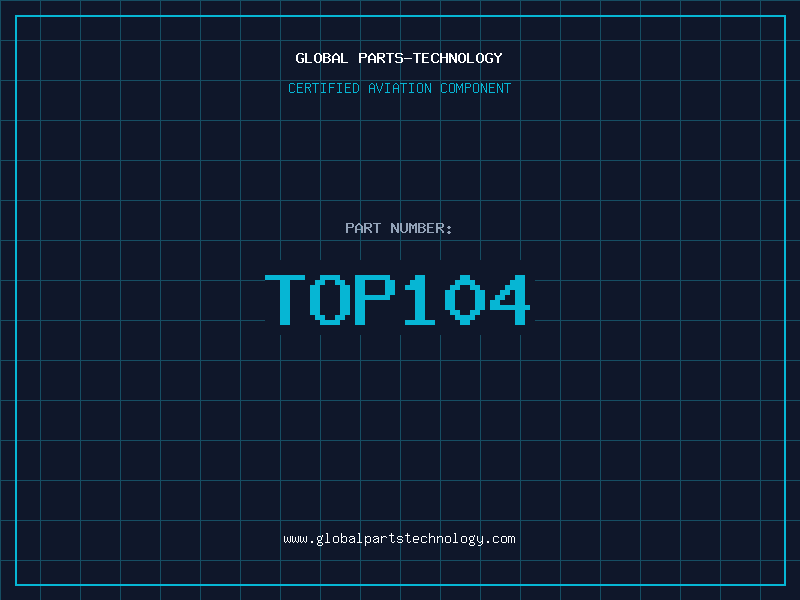Click the PART NUMBER: label
800x600 pixels.
pos(398,228)
